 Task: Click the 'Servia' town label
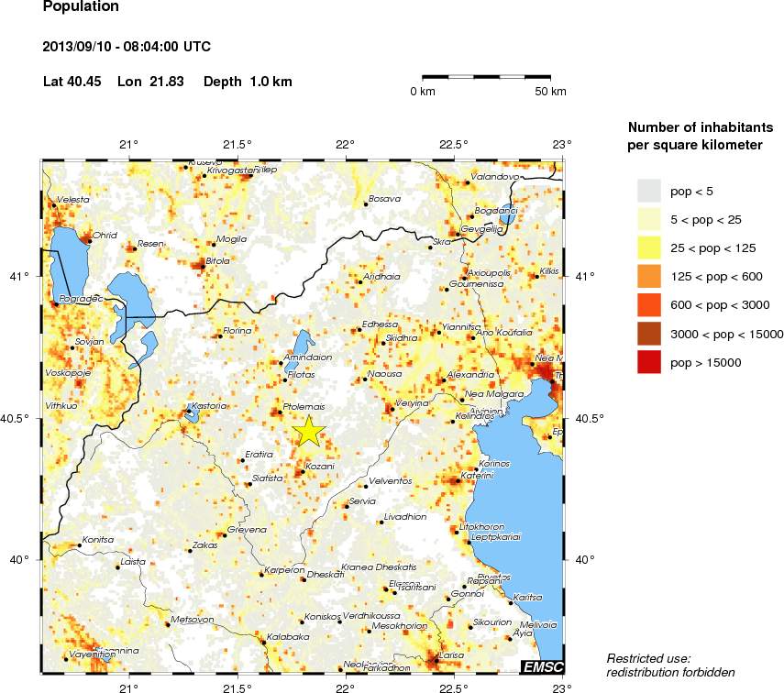(x=362, y=501)
